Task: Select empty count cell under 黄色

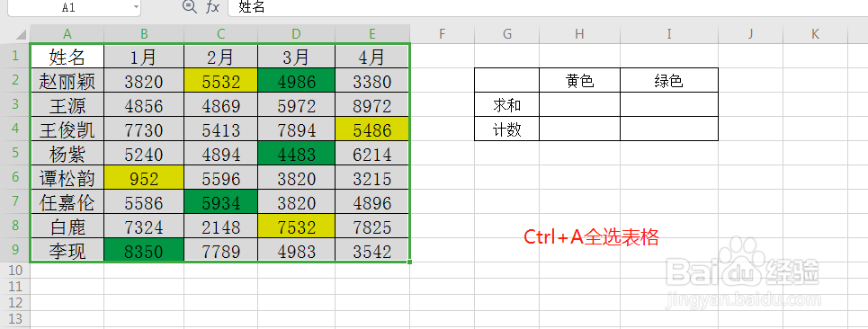Action: (579, 129)
